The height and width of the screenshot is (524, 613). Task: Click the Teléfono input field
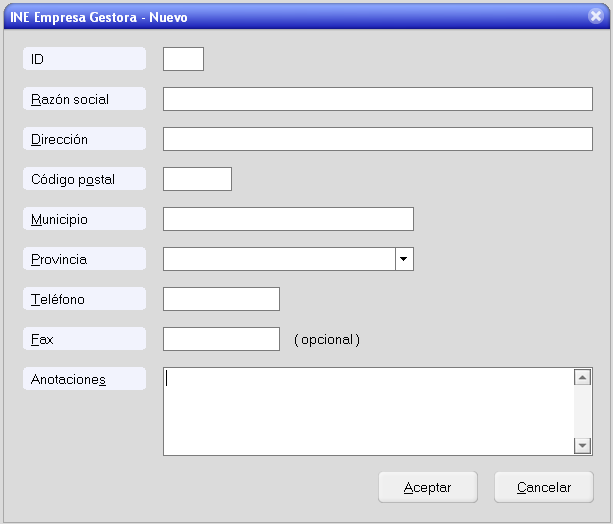click(x=221, y=299)
